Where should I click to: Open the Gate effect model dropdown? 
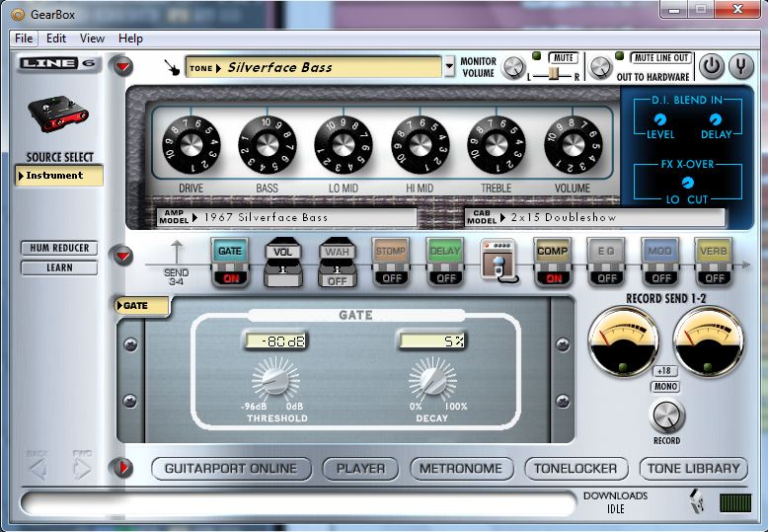tap(142, 306)
